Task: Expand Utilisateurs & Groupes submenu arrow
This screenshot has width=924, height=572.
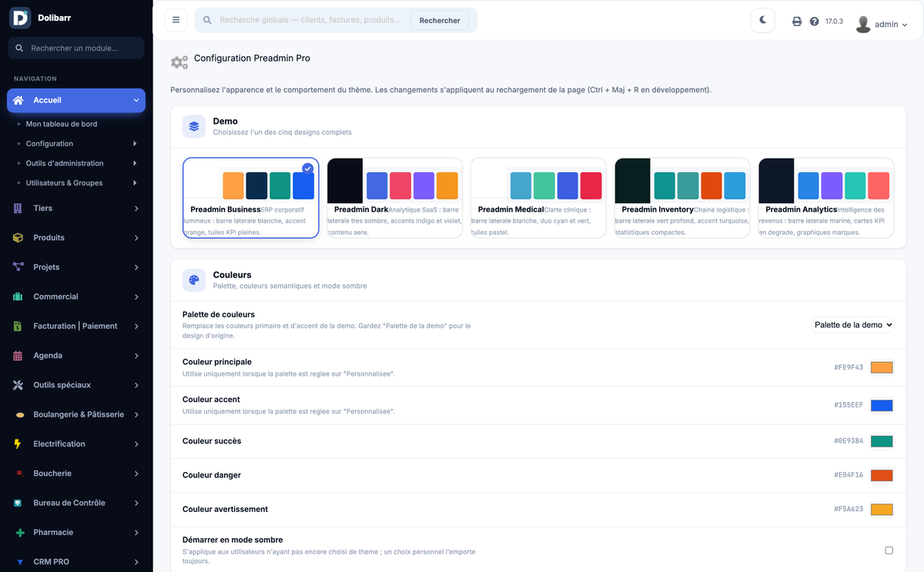Action: [135, 183]
